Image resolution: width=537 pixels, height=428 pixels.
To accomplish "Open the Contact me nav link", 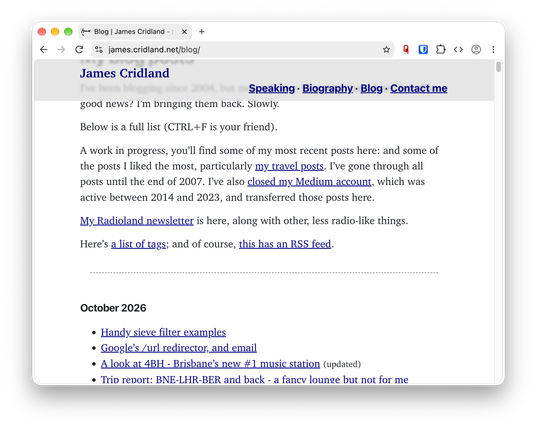I will 419,88.
